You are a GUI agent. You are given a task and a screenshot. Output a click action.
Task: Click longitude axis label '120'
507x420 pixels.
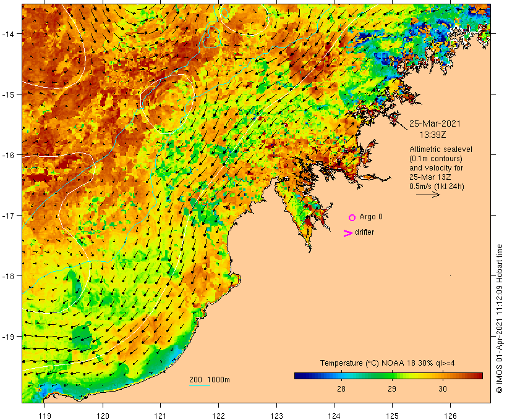(103, 416)
